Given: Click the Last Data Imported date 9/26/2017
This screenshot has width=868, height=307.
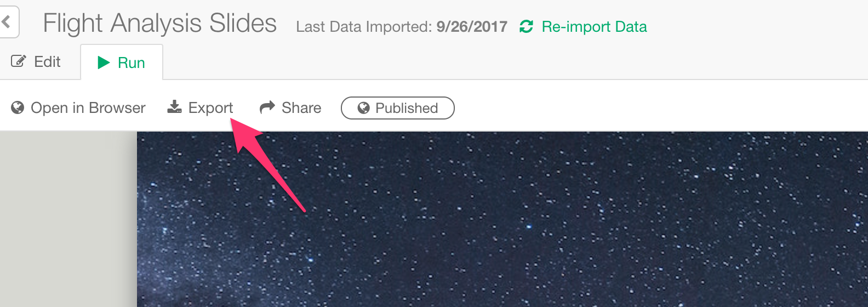Looking at the screenshot, I should pos(472,27).
